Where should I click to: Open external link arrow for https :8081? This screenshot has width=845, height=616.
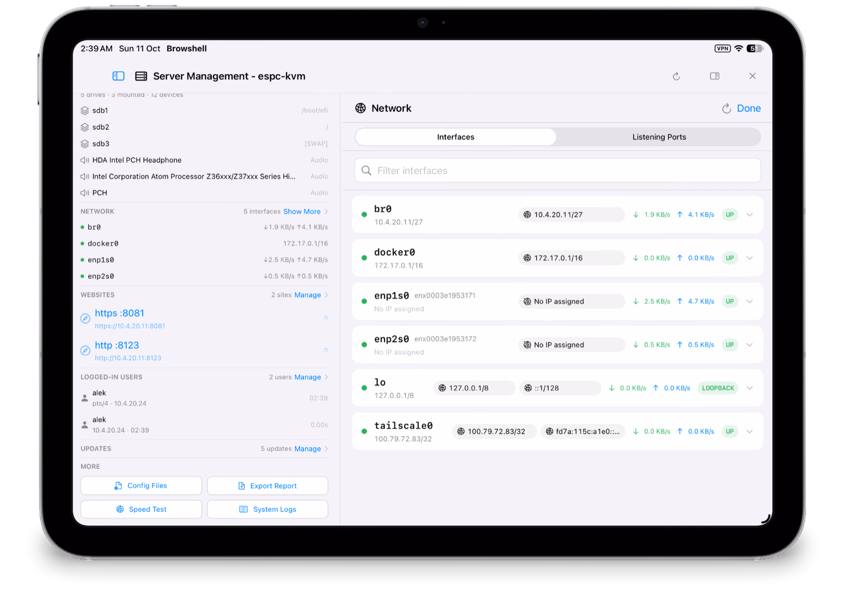[325, 318]
